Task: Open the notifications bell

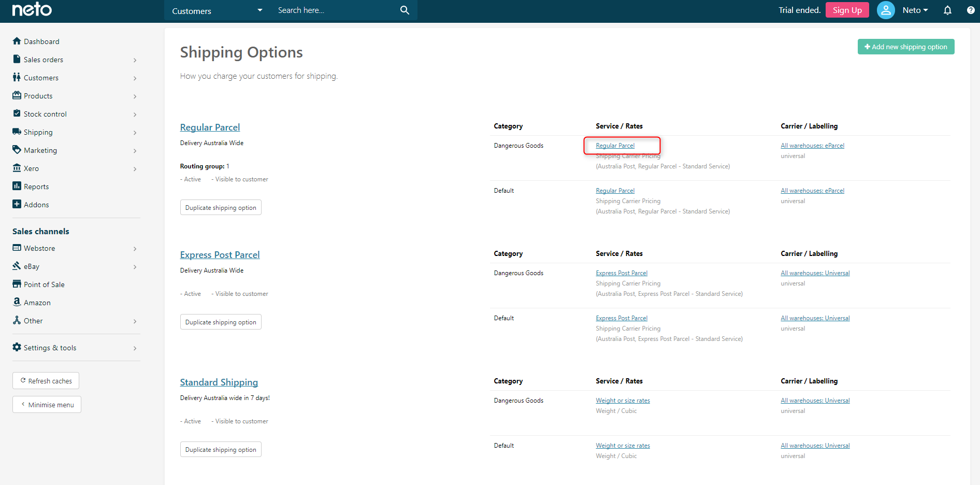Action: click(x=947, y=10)
